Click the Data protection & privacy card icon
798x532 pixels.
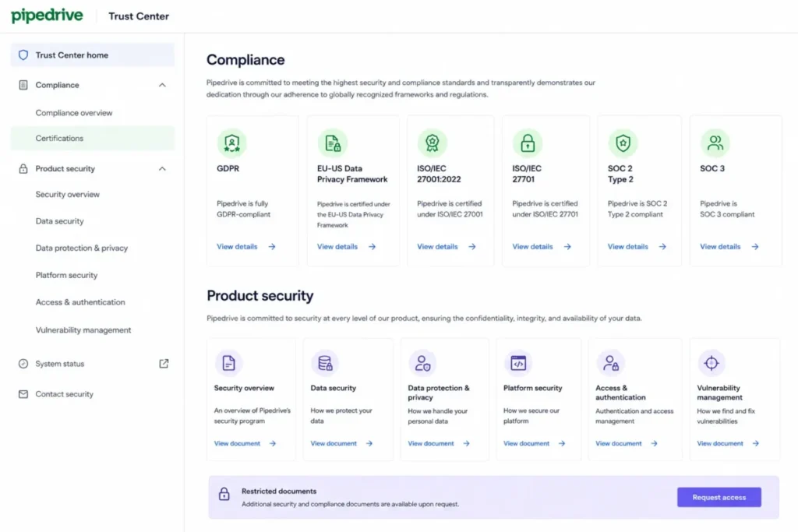point(422,363)
